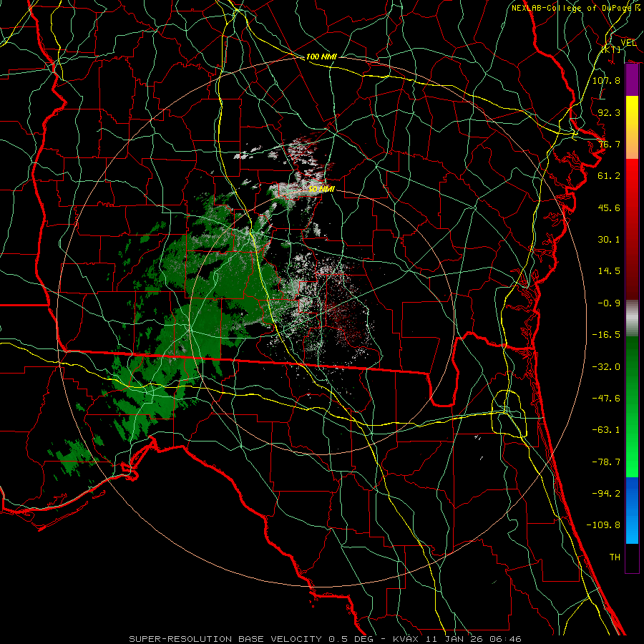
Task: Click the 14.5 velocity scale value
Action: point(609,271)
